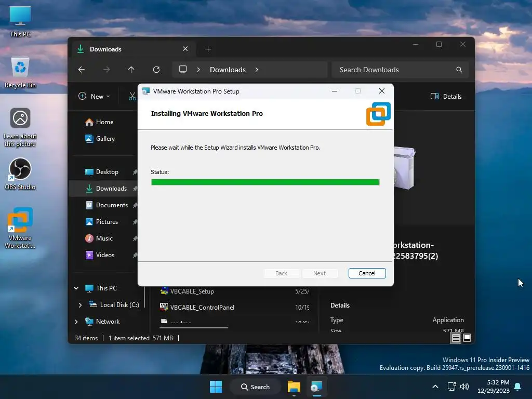
Task: Open Desktop in the navigation pane
Action: [x=107, y=171]
